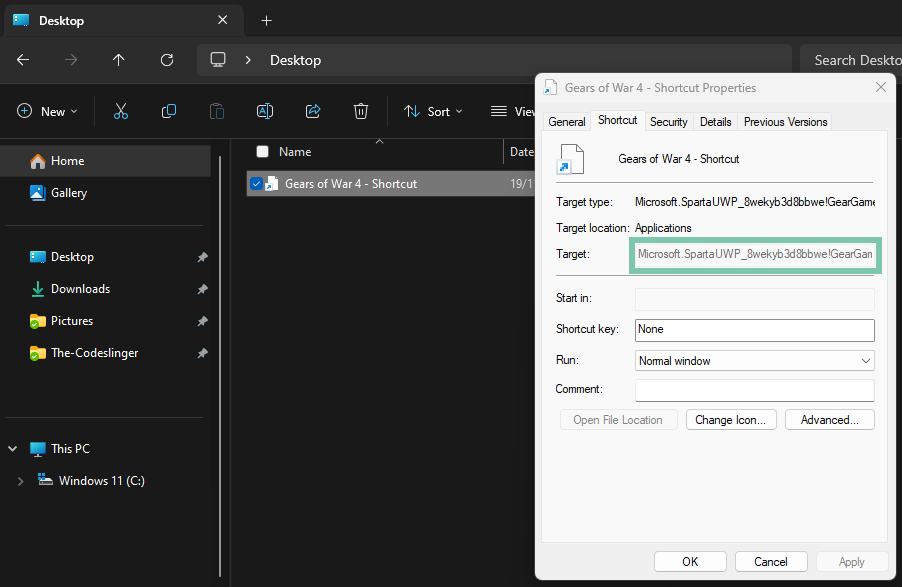Screen dimensions: 902x587
Task: Click the Copy icon in the toolbar
Action: [168, 111]
